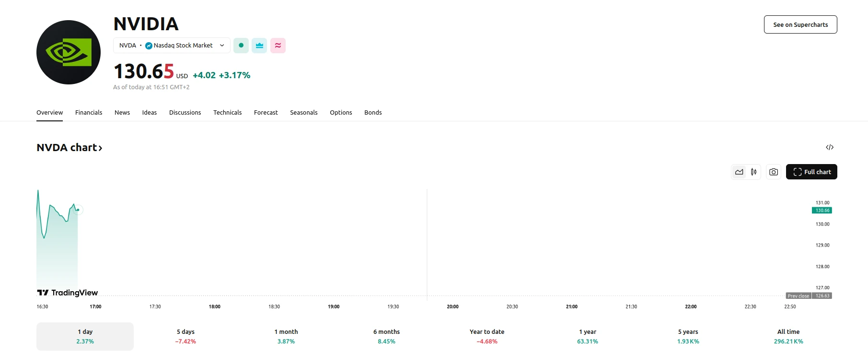
Task: Open Full chart view
Action: point(811,172)
